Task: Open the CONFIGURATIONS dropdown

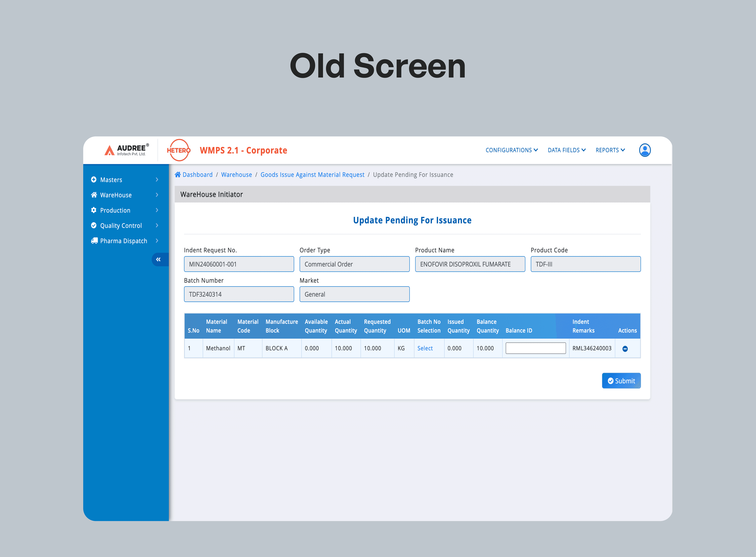Action: point(511,150)
